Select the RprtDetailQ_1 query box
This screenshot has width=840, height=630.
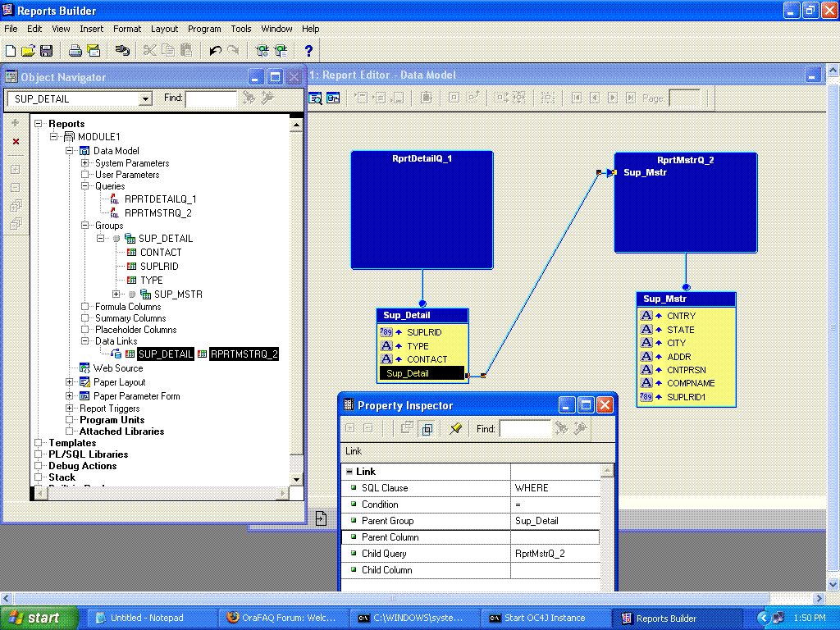[x=422, y=210]
